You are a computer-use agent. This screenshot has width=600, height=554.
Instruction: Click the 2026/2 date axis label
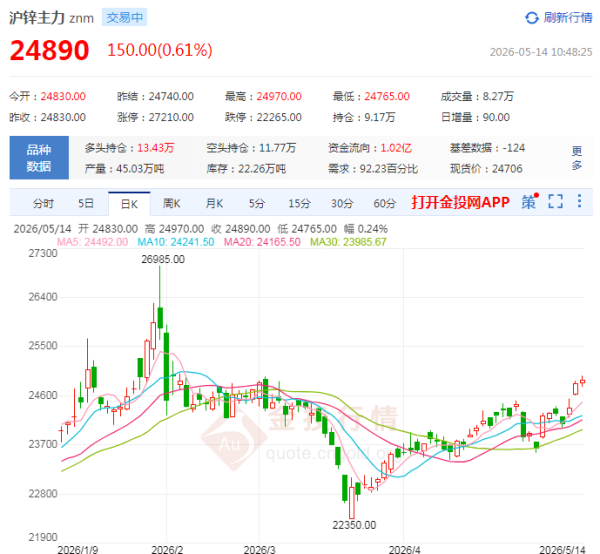[x=167, y=549]
